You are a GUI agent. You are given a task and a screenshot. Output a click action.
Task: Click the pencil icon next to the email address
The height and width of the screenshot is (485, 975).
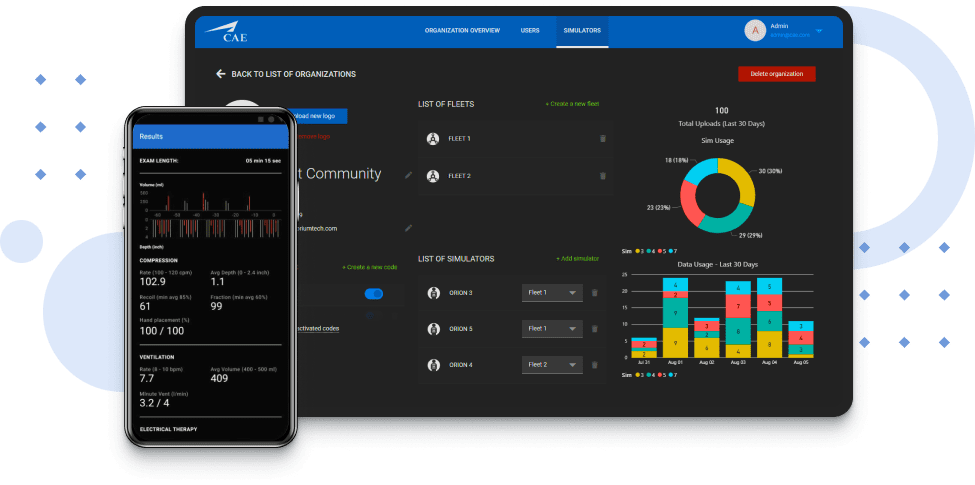[409, 228]
